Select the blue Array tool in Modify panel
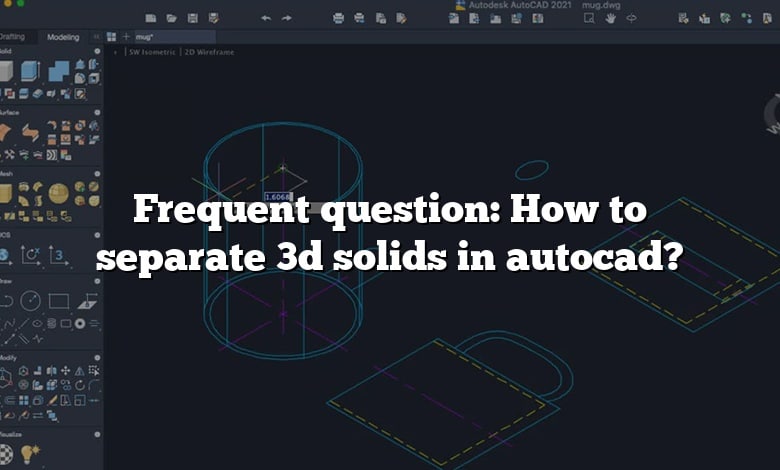 tap(23, 400)
